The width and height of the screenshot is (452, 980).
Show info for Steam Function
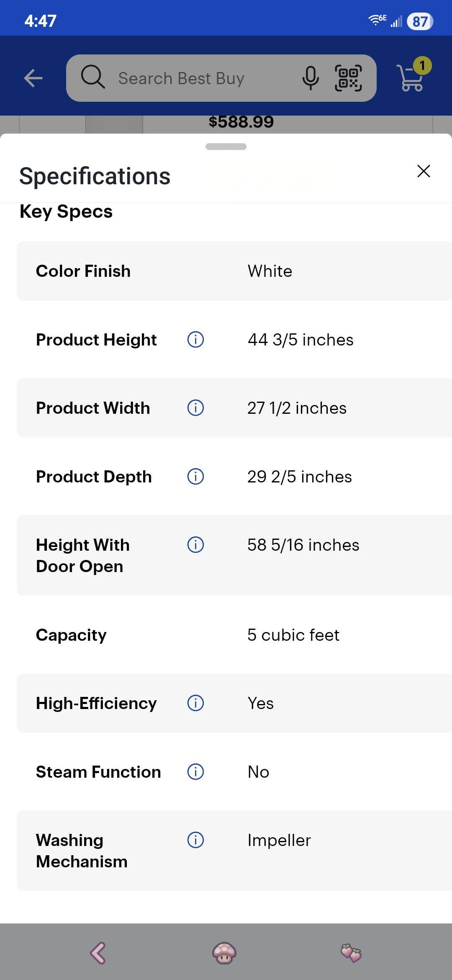click(x=195, y=771)
